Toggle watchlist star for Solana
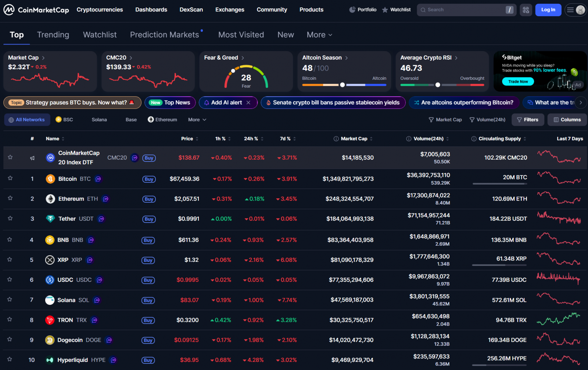Image resolution: width=588 pixels, height=370 pixels. pos(10,300)
